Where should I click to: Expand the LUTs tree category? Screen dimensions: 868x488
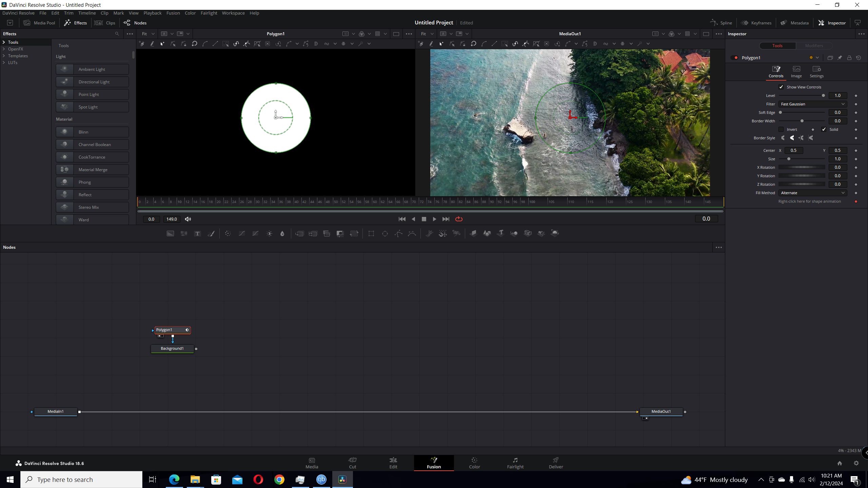click(4, 63)
